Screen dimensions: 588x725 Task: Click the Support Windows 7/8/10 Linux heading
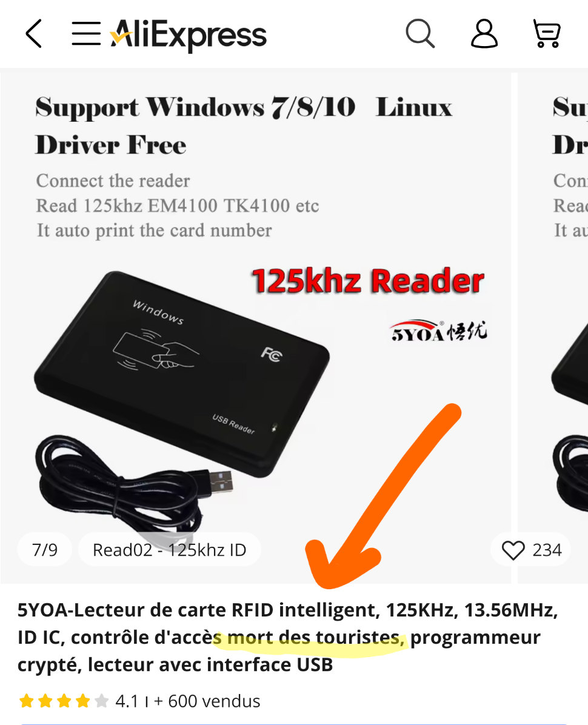pyautogui.click(x=244, y=107)
